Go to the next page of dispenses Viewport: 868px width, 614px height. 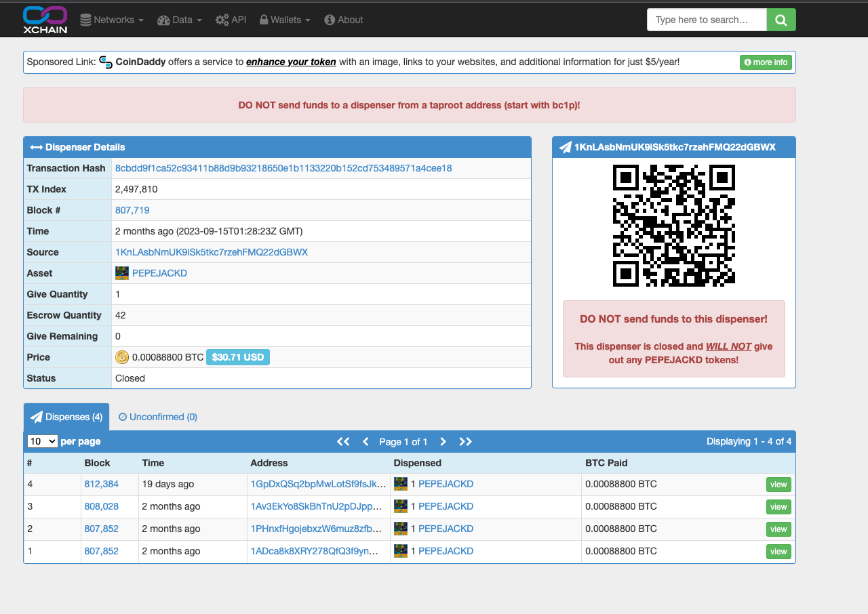(x=443, y=441)
